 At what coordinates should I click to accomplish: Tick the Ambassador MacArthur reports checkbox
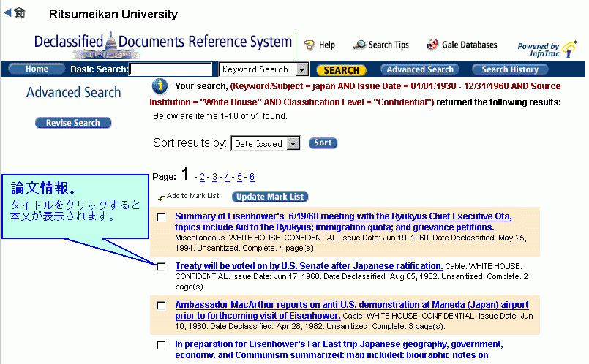click(x=161, y=306)
